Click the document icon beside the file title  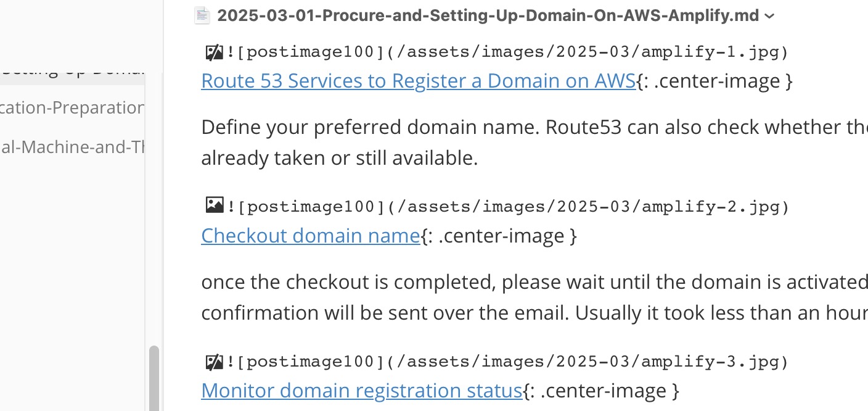202,15
